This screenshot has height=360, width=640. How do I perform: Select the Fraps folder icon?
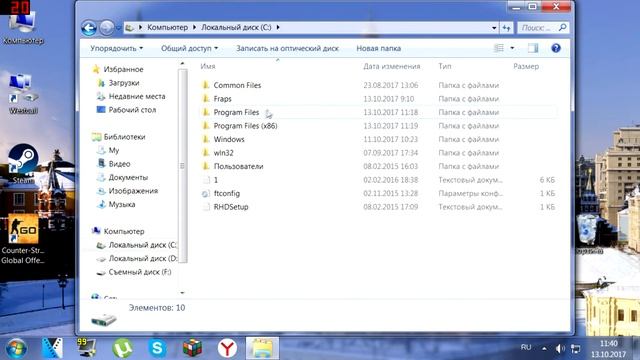[206, 98]
